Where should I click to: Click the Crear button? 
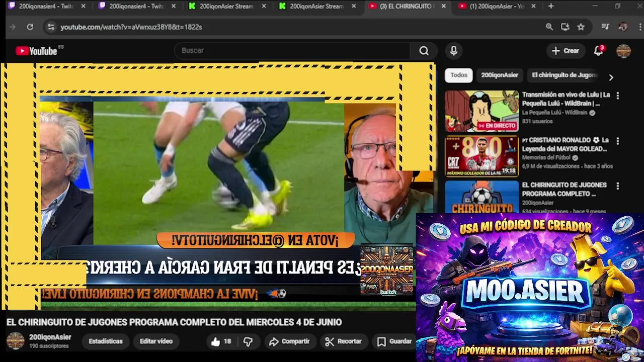click(566, 51)
